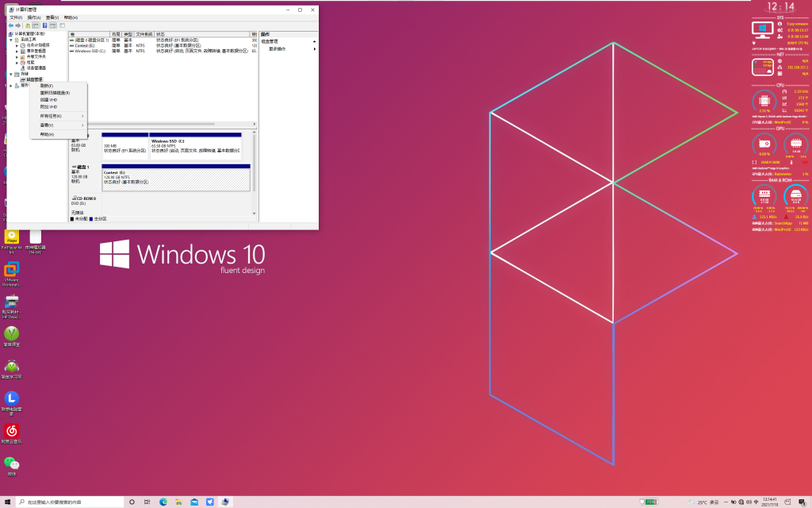Image resolution: width=812 pixels, height=508 pixels.
Task: Click the Computer Management taskbar icon
Action: point(225,502)
